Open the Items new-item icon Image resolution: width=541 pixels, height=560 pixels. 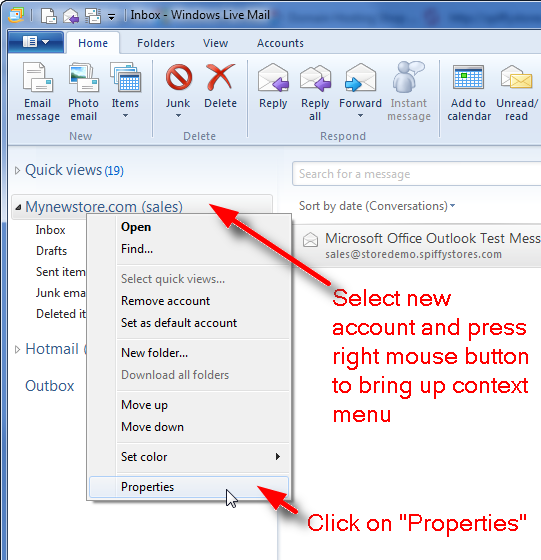coord(125,77)
